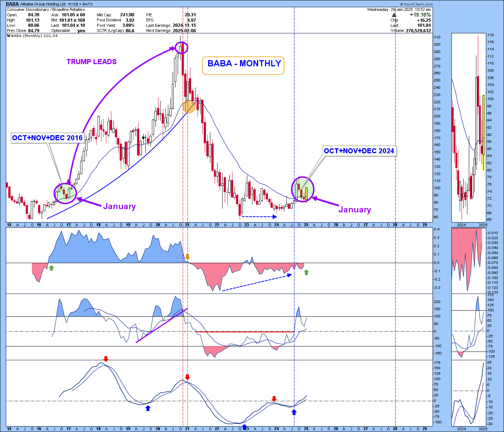Click the green up arrow near 2016 in indicator
The image size is (504, 432).
coord(51,268)
